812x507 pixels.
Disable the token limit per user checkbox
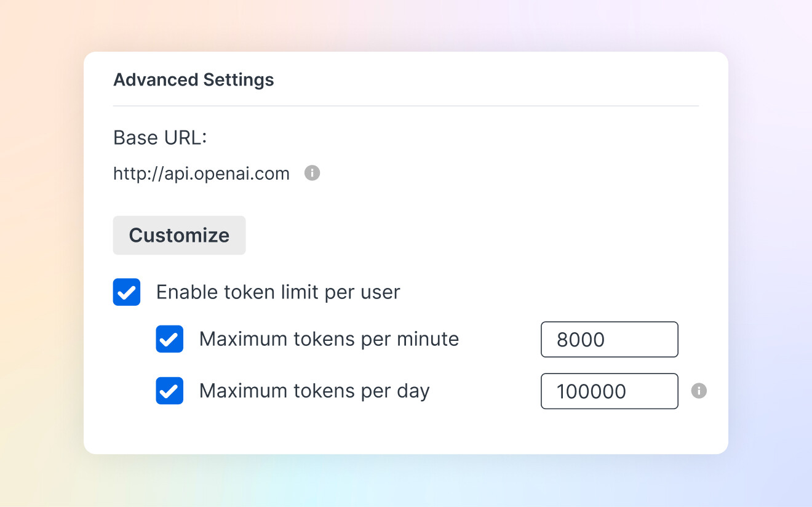coord(127,292)
